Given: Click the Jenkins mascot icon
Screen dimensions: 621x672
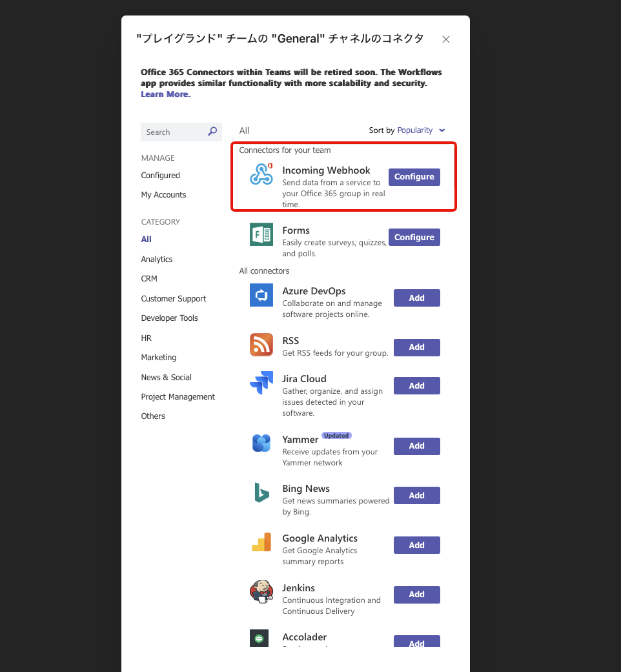Looking at the screenshot, I should click(261, 592).
